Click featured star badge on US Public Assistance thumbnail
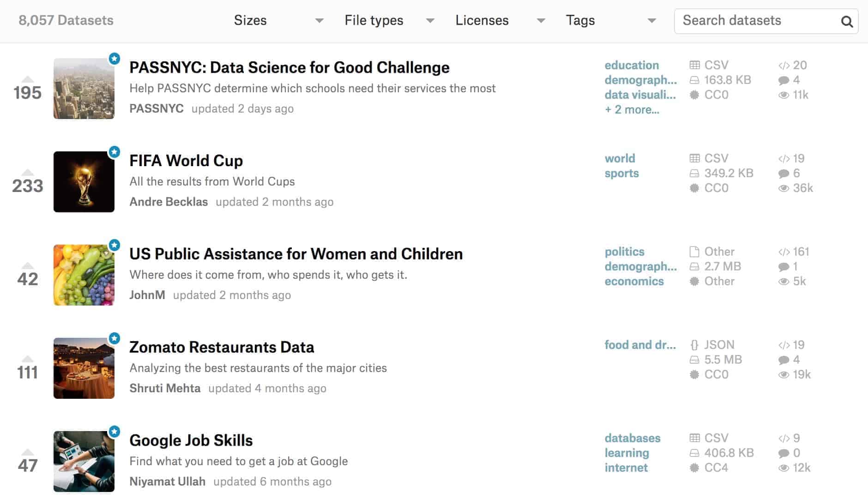 tap(115, 245)
